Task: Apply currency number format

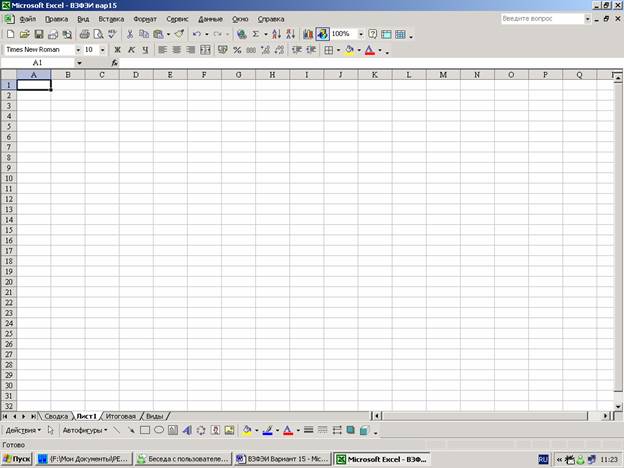Action: (x=223, y=50)
